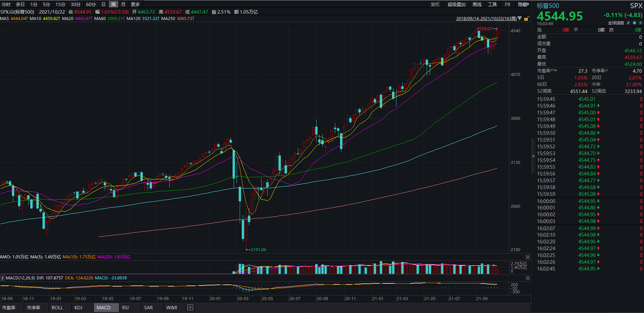Screen dimensions: 644x313
Task: Click the MA20 value 4402.67
Action: coord(84,19)
